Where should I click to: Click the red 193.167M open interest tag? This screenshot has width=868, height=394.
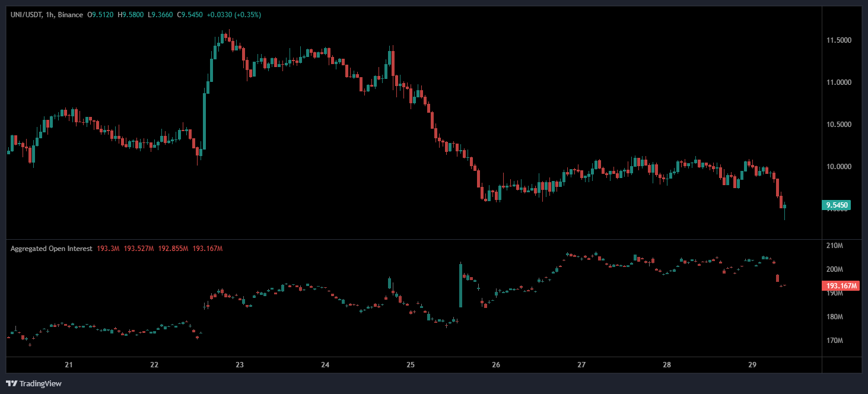(842, 286)
